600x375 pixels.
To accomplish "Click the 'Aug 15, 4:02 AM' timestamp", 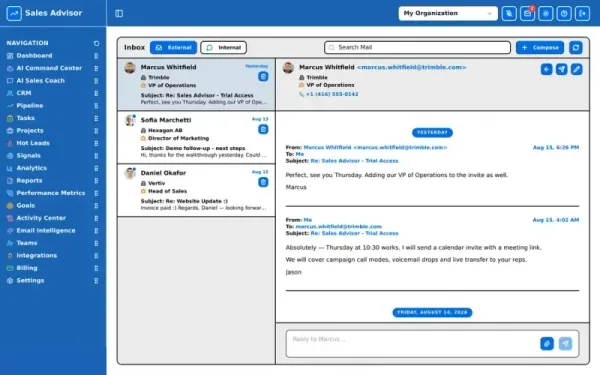I will [556, 220].
